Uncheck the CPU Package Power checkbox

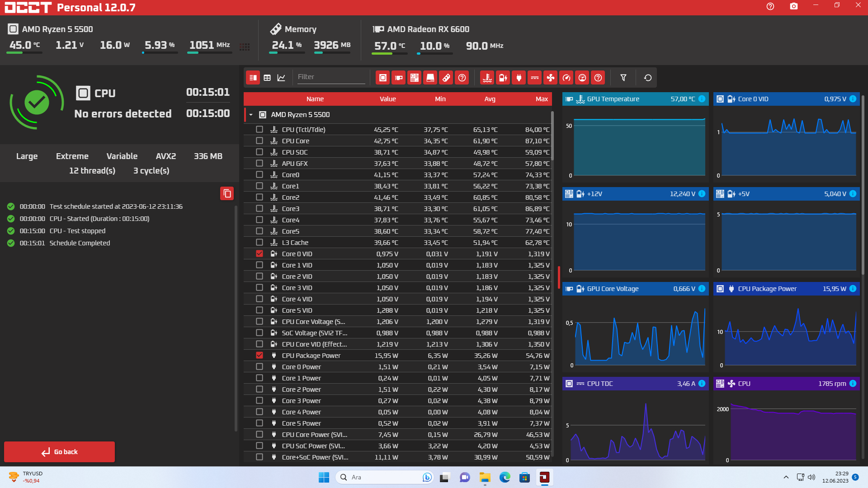[x=259, y=356]
